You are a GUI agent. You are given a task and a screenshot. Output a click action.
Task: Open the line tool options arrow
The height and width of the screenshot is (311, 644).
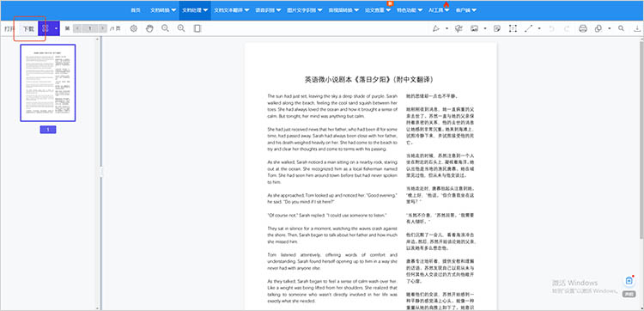tap(539, 28)
